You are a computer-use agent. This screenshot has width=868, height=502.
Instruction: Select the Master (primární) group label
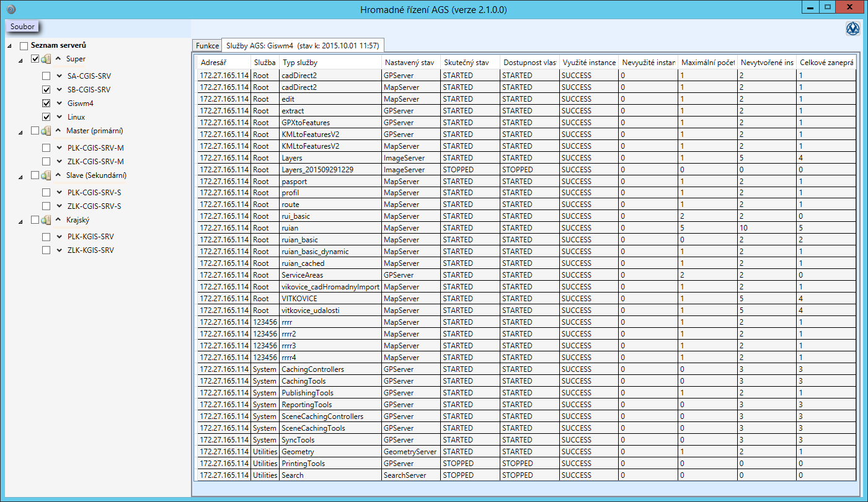95,131
